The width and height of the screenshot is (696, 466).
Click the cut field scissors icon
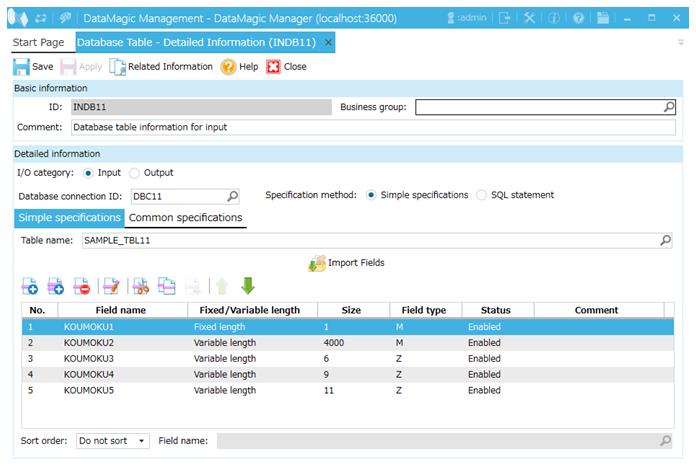coord(140,287)
